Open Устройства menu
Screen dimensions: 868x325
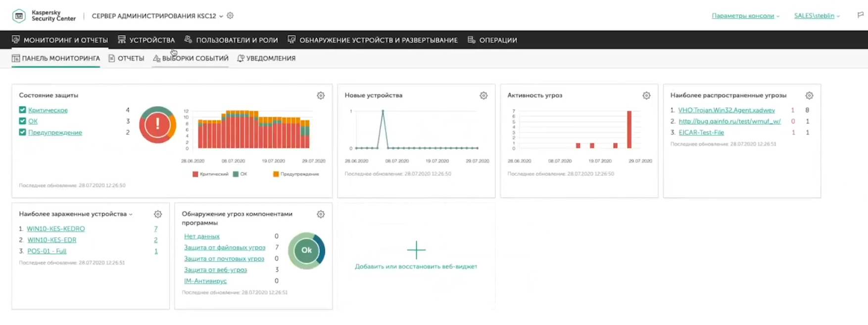point(146,40)
